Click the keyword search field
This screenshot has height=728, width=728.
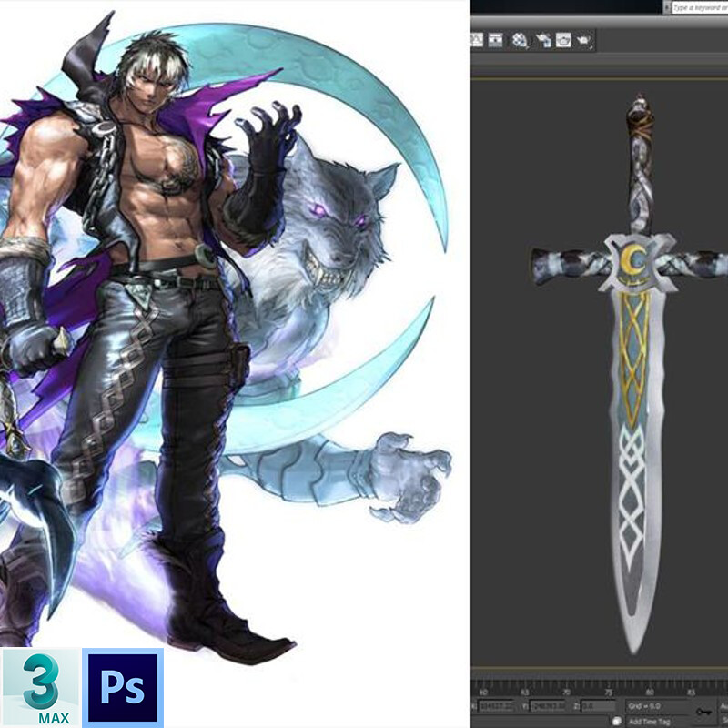pyautogui.click(x=700, y=7)
